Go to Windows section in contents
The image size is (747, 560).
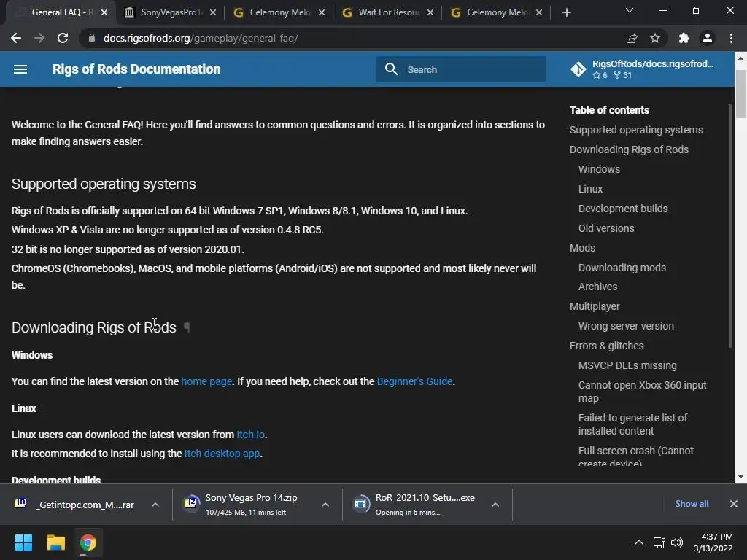[599, 169]
